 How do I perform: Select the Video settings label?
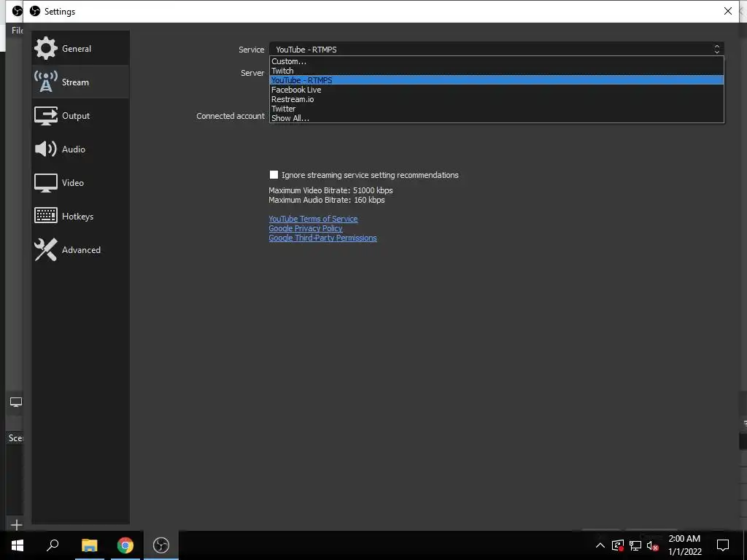pos(72,183)
